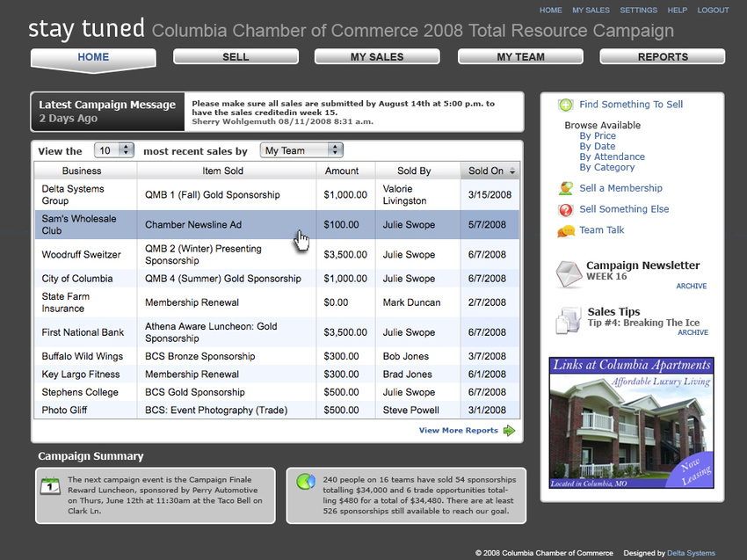Switch to the SELL tab

click(236, 57)
